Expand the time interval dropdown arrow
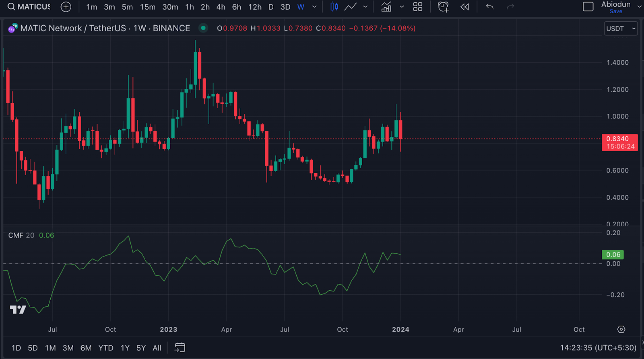Screen dimensions: 644x359 [x=314, y=7]
